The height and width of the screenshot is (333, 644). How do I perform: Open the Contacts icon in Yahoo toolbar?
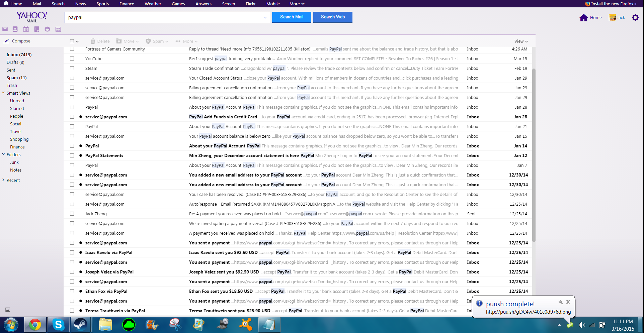click(15, 29)
